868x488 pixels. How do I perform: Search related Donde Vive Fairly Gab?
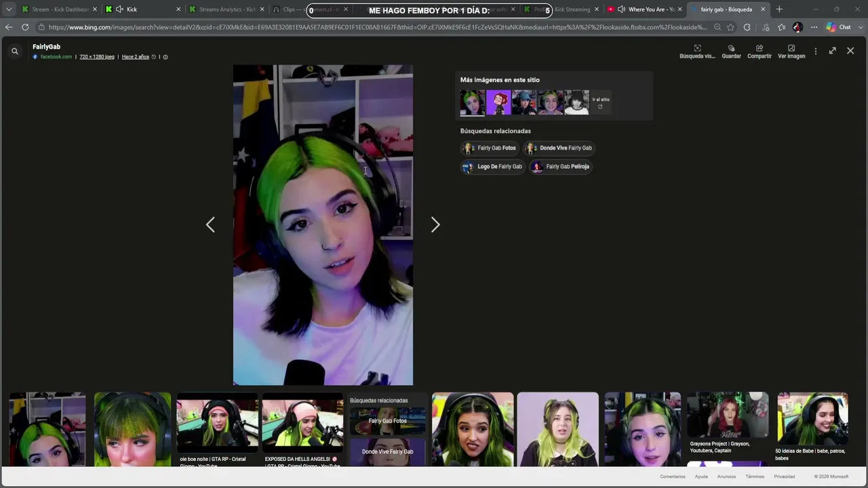[559, 148]
